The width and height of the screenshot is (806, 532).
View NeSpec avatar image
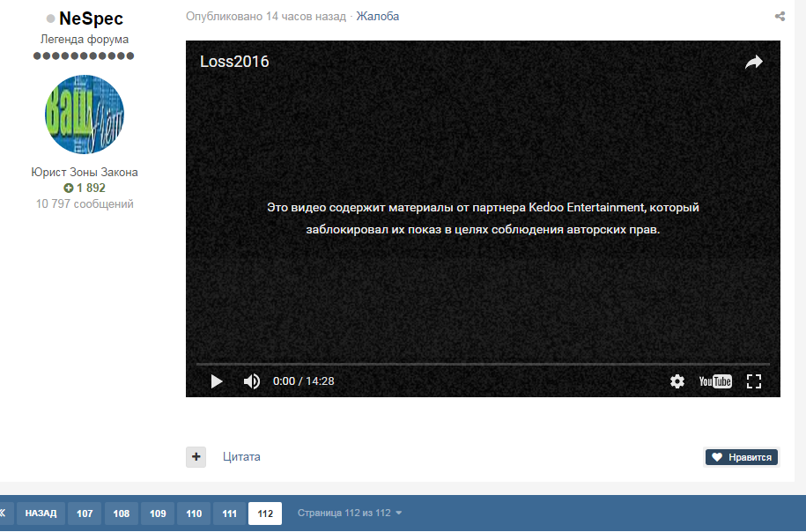[x=85, y=115]
